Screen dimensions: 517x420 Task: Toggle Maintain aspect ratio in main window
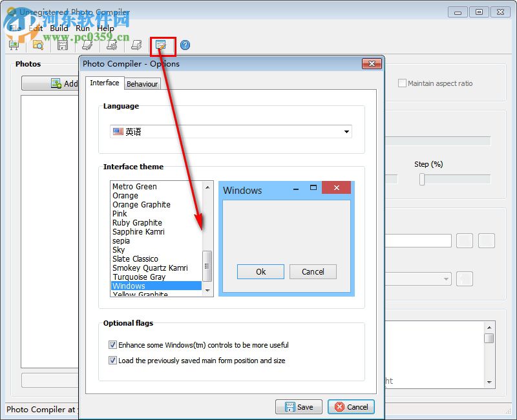pos(402,83)
